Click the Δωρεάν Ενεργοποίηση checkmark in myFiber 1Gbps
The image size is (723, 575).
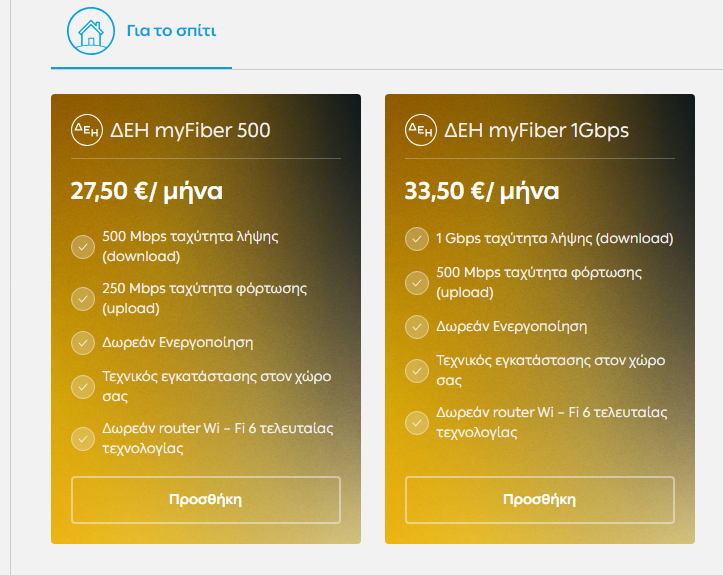point(416,327)
